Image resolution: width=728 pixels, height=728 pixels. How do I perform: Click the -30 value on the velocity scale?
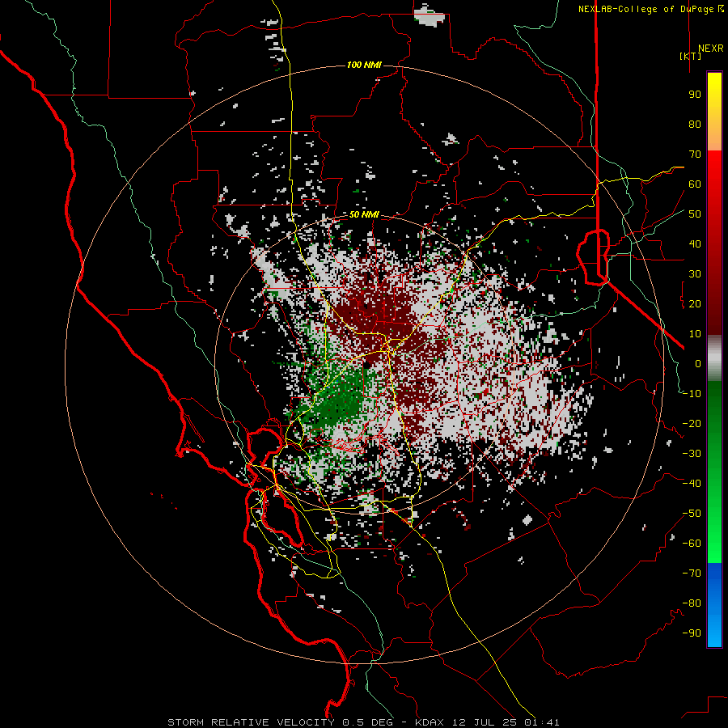692,454
